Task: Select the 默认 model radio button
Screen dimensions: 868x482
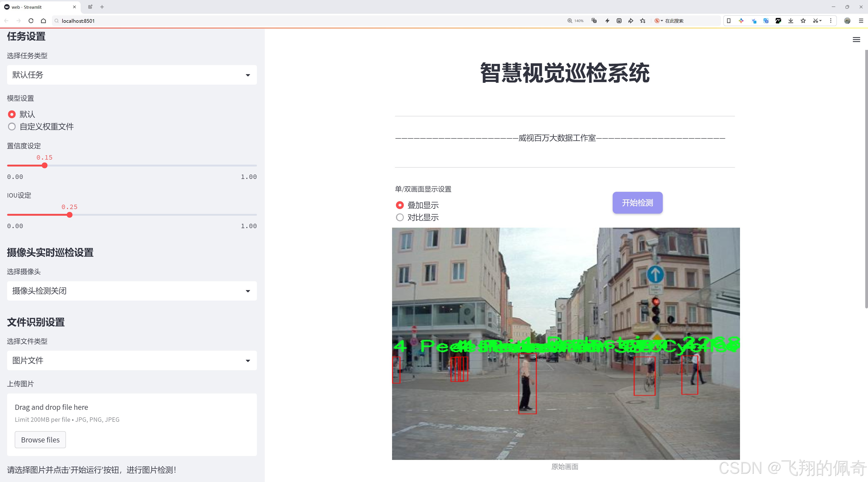Action: coord(12,114)
